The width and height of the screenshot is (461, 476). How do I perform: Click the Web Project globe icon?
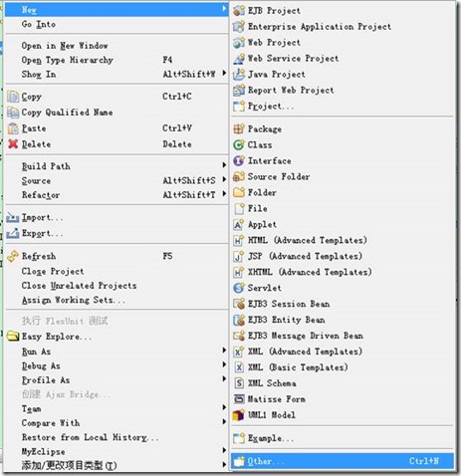pos(239,43)
